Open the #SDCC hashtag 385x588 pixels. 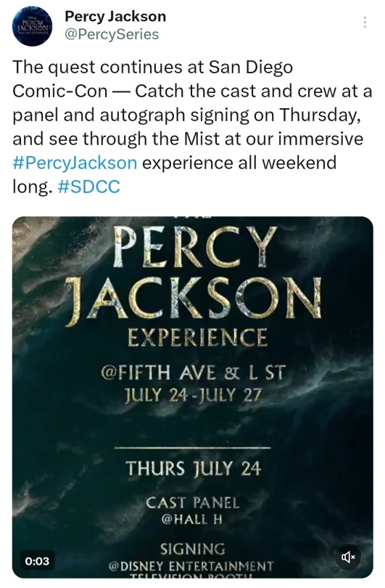pos(89,187)
